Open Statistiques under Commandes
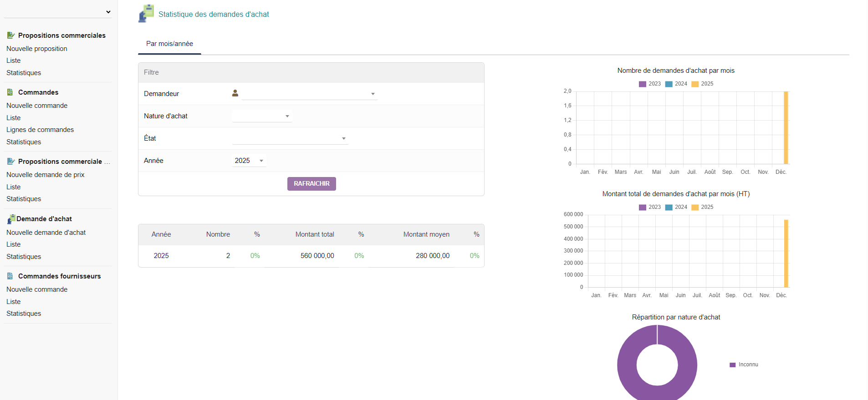 coord(24,142)
